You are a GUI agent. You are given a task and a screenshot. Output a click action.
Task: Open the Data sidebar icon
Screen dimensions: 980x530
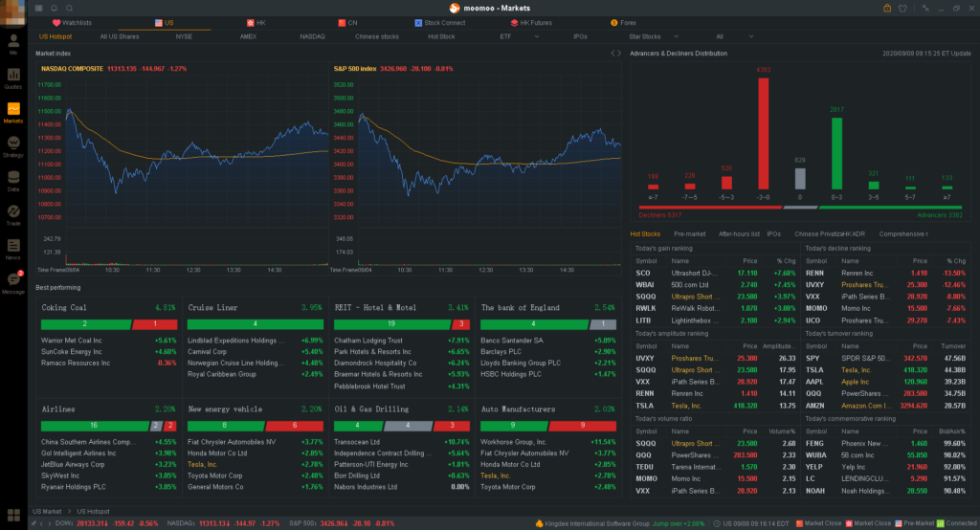tap(13, 181)
